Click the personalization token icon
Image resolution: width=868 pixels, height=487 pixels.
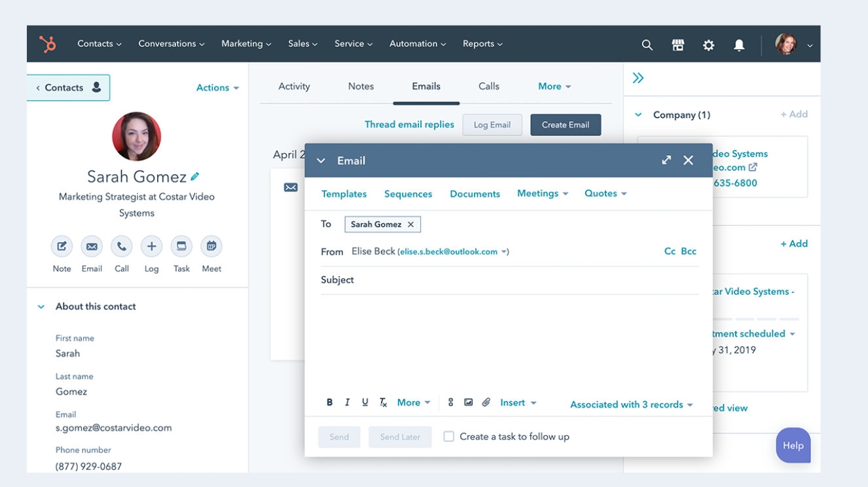(x=450, y=403)
